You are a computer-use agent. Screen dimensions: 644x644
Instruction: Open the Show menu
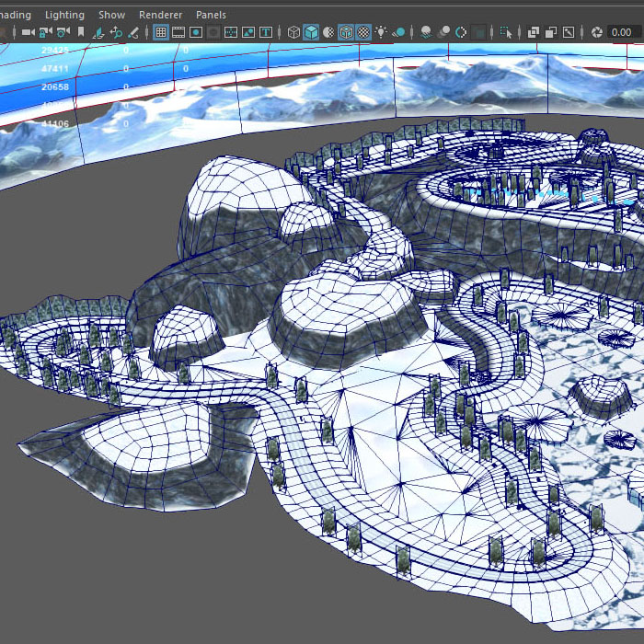(111, 15)
